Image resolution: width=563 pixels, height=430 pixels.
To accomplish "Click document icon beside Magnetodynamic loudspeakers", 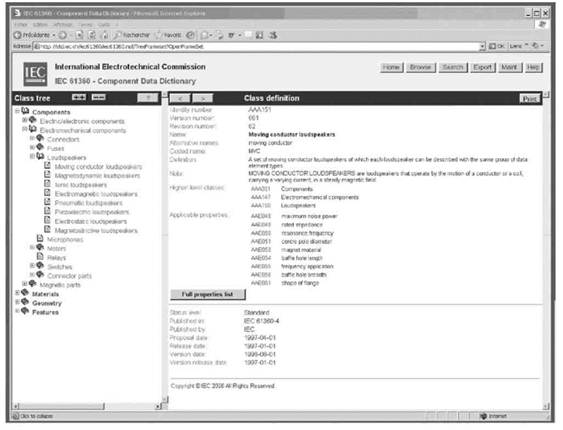I will tap(47, 175).
